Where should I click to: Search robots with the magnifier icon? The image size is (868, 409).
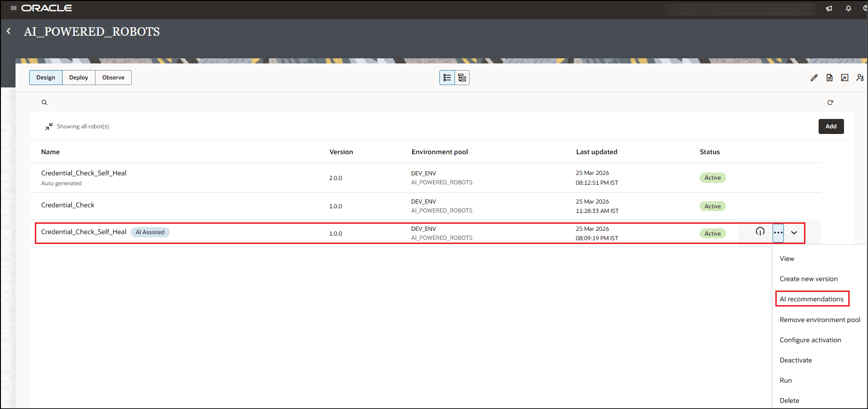(44, 102)
